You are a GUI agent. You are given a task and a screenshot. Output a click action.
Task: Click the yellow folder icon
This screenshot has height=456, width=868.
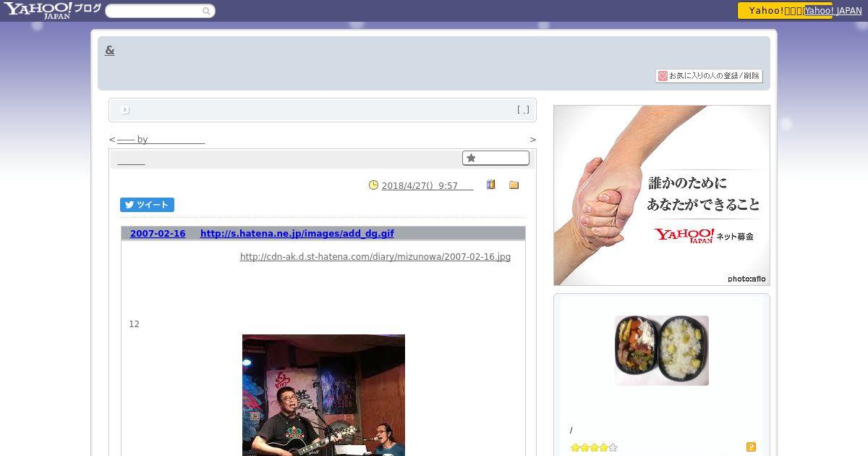click(514, 185)
